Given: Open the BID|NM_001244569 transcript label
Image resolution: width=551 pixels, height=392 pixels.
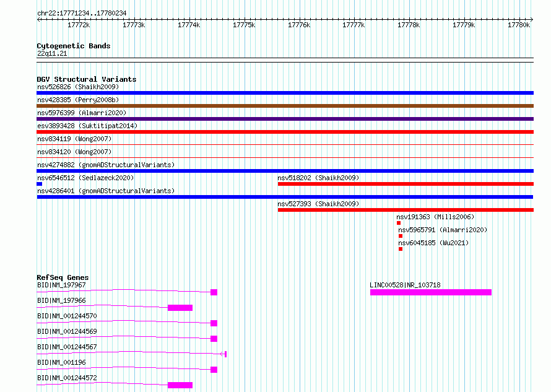Looking at the screenshot, I should (67, 331).
